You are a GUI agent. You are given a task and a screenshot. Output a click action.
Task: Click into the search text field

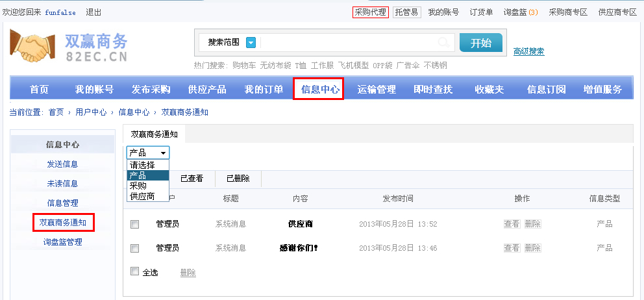344,43
